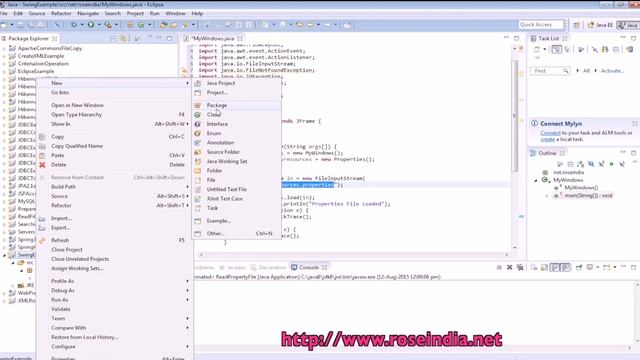Click the green Class icon in submenu
The height and width of the screenshot is (360, 640).
point(198,115)
